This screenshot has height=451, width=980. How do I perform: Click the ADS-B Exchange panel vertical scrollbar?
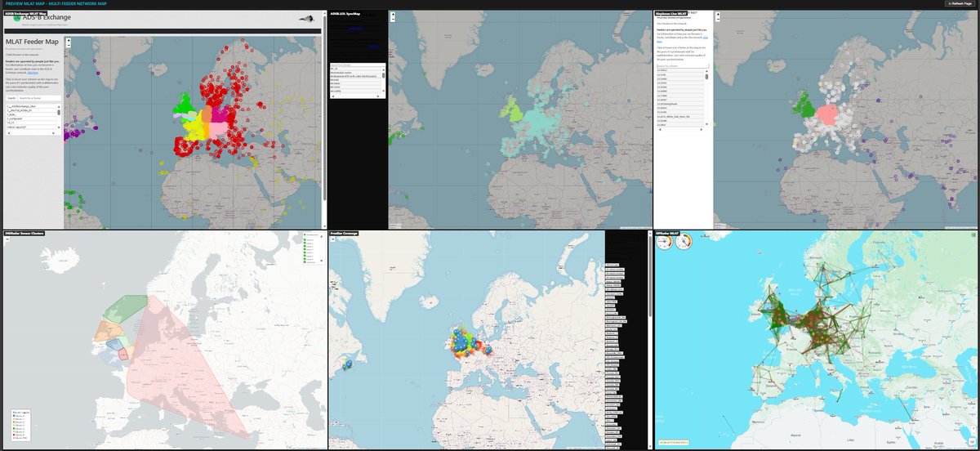click(323, 106)
